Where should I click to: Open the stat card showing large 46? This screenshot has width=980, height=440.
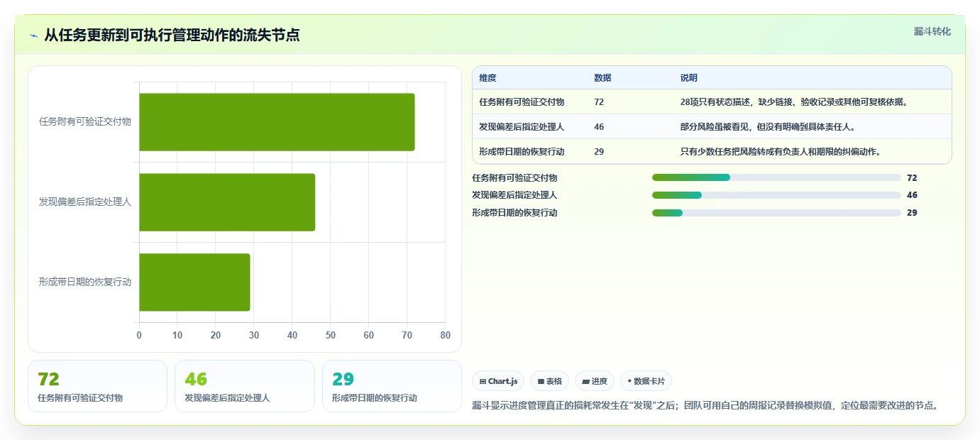[244, 386]
